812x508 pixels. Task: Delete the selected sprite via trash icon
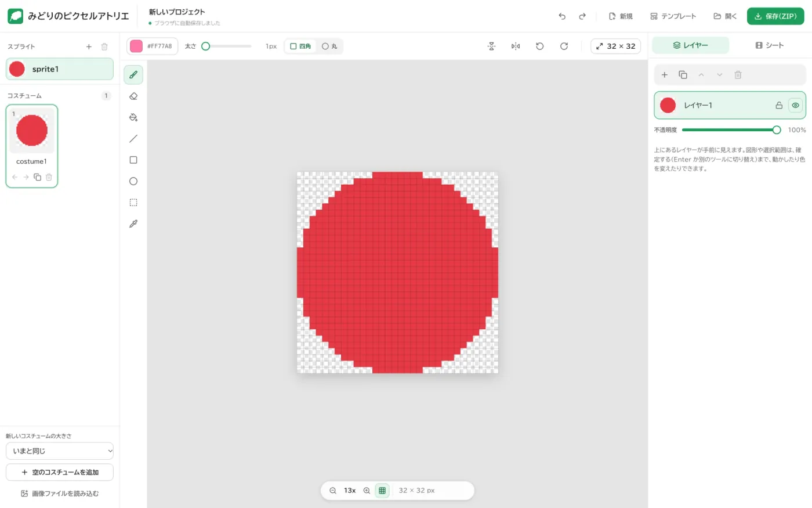point(104,46)
